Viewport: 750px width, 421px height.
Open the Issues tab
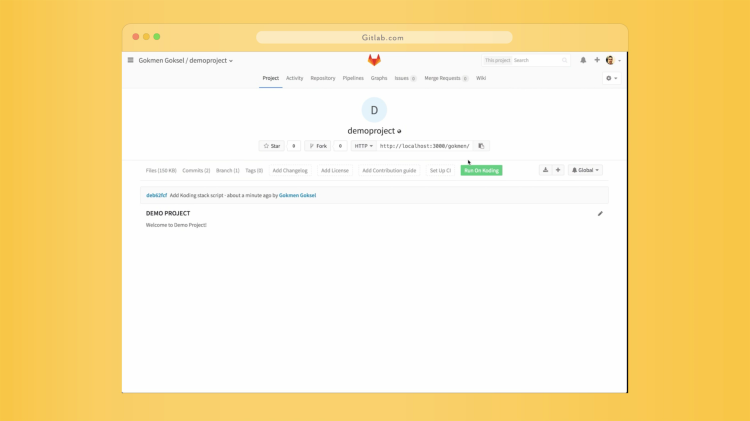tap(405, 78)
